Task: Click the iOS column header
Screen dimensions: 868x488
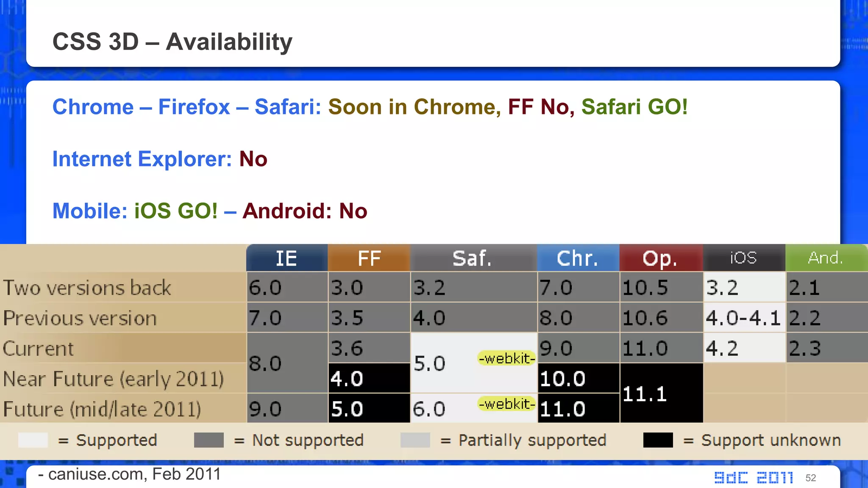Action: [743, 258]
